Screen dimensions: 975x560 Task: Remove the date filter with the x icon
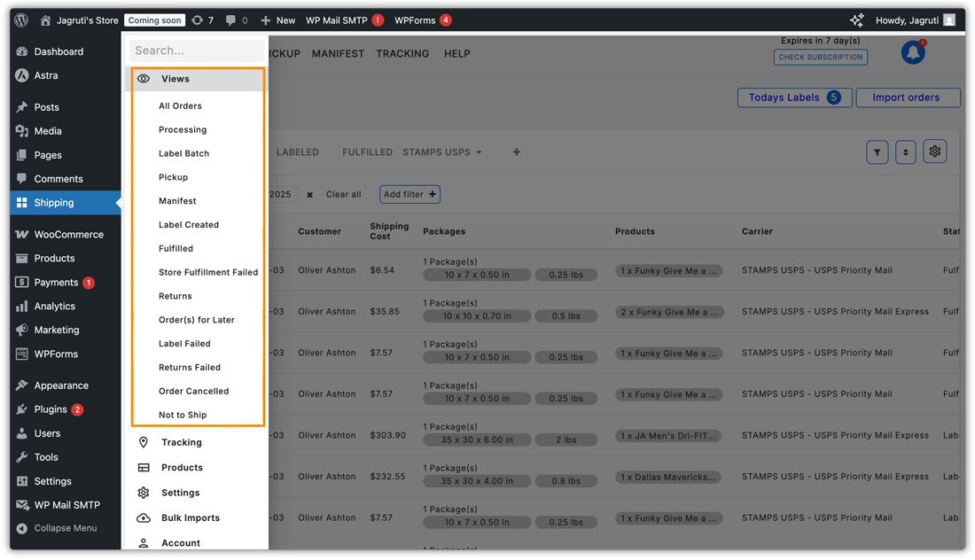pyautogui.click(x=309, y=195)
